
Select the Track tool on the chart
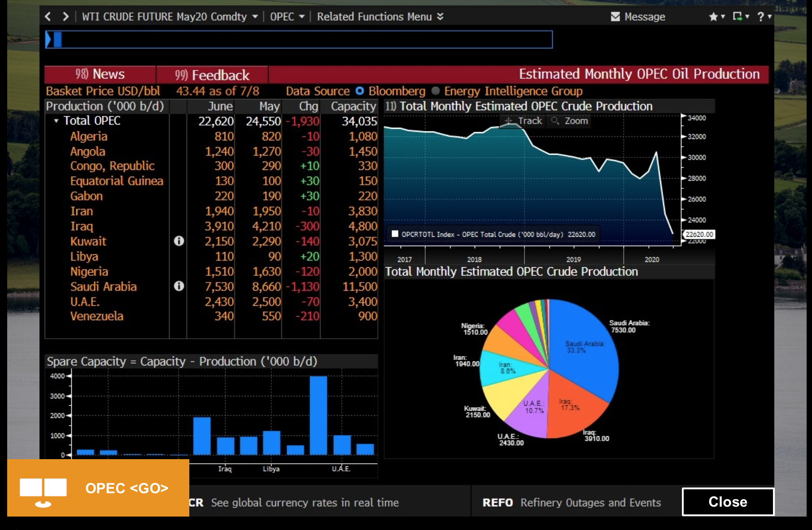tap(523, 121)
